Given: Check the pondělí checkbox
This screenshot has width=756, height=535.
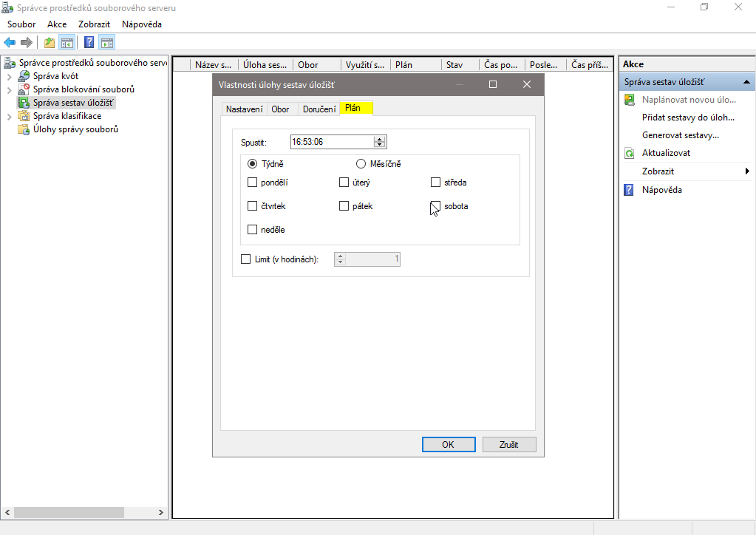Looking at the screenshot, I should [253, 183].
